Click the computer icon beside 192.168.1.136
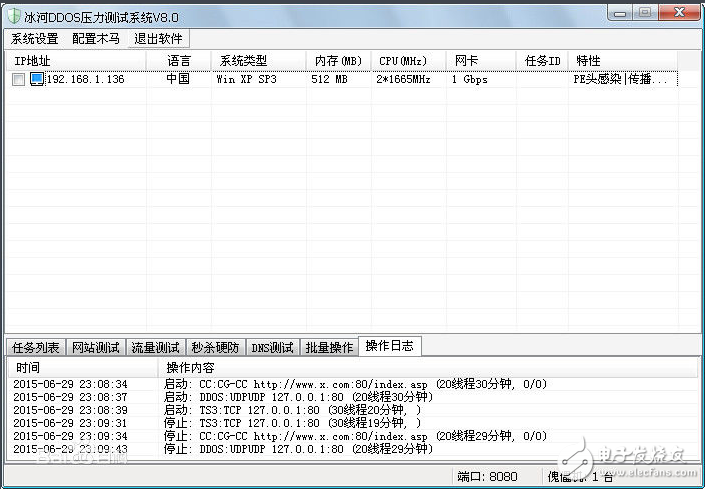Viewport: 705px width, 489px height. click(x=37, y=79)
